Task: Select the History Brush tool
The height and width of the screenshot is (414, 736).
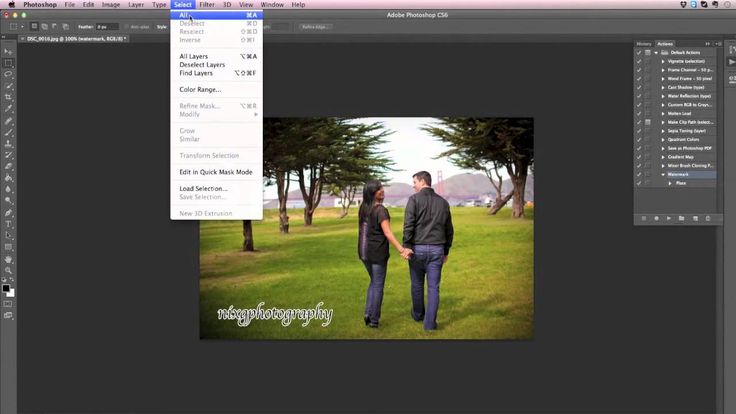Action: coord(8,155)
